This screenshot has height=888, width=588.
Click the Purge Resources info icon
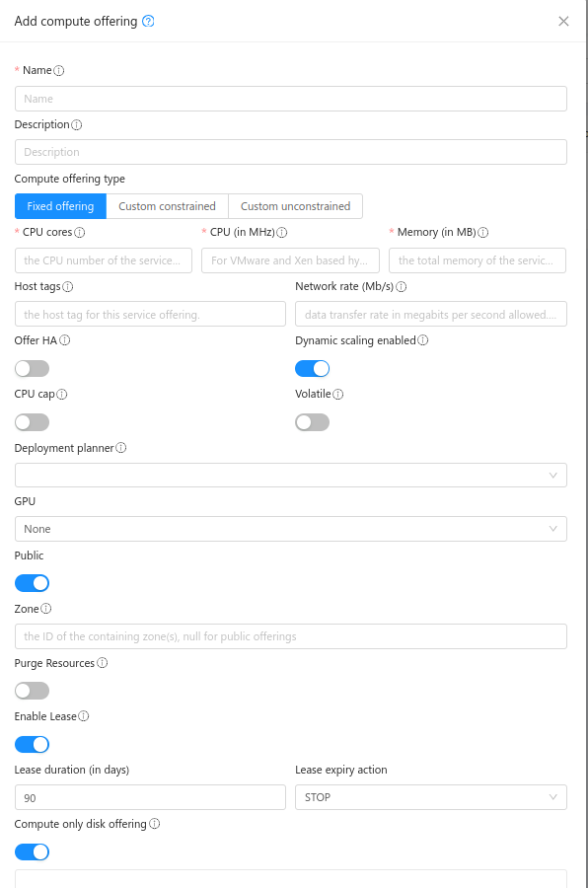pos(105,663)
